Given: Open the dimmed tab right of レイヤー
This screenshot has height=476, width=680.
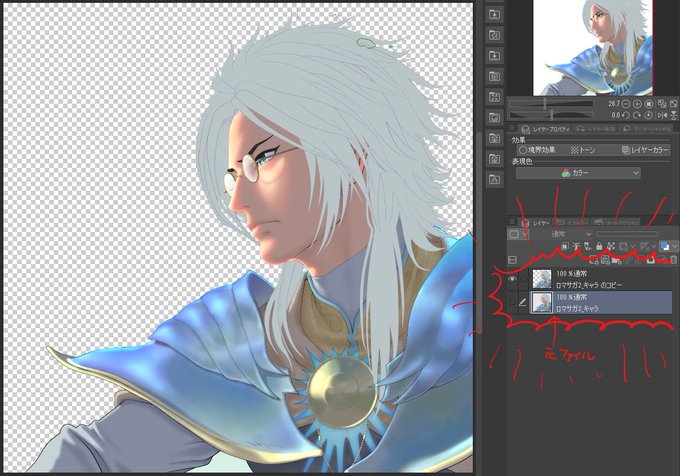Looking at the screenshot, I should click(572, 223).
